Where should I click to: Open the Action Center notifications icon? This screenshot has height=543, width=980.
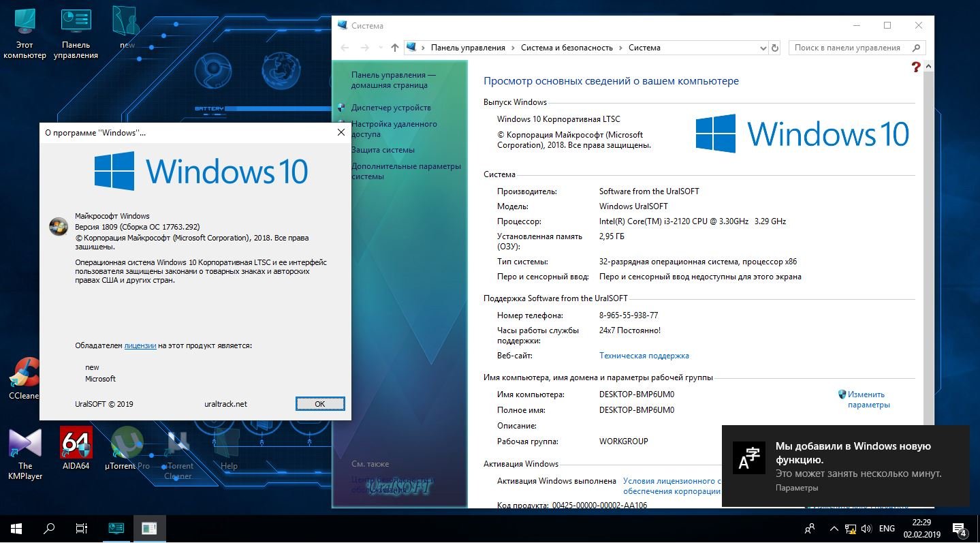tap(960, 528)
